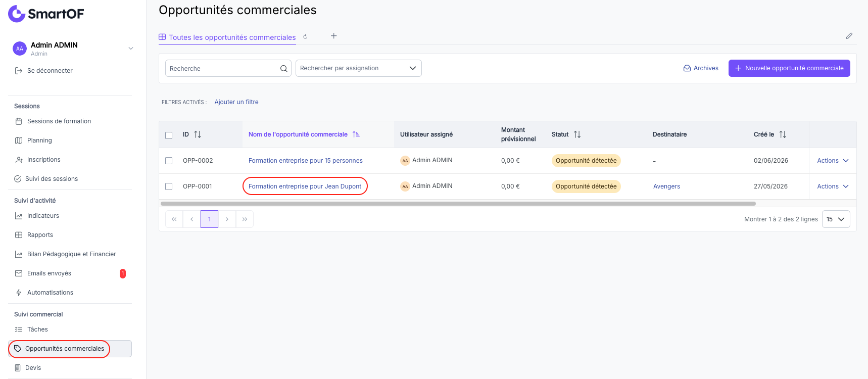Click the refresh icon beside the tab
The width and height of the screenshot is (868, 379).
305,36
